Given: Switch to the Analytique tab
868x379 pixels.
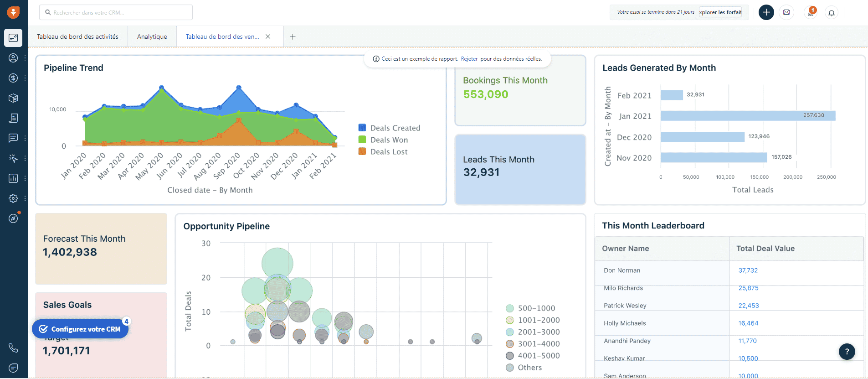Looking at the screenshot, I should tap(152, 36).
